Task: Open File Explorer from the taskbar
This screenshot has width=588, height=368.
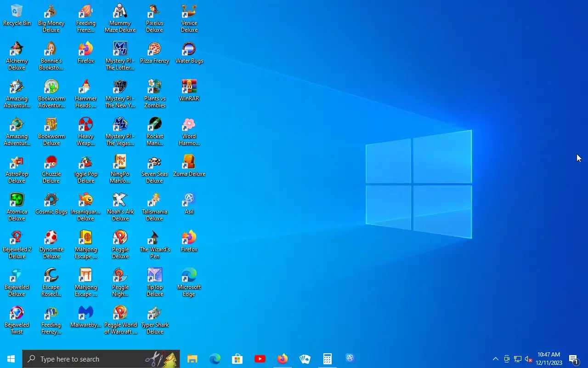Action: click(x=192, y=359)
